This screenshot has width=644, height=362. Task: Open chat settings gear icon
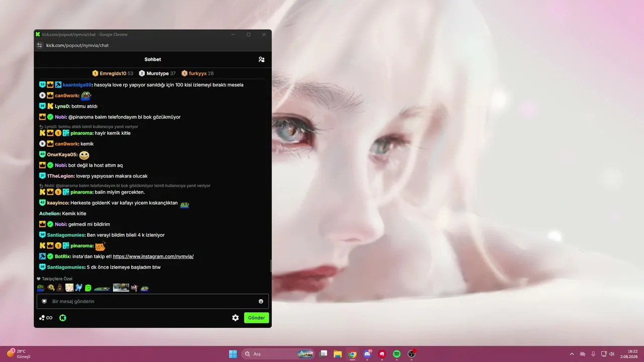click(235, 318)
